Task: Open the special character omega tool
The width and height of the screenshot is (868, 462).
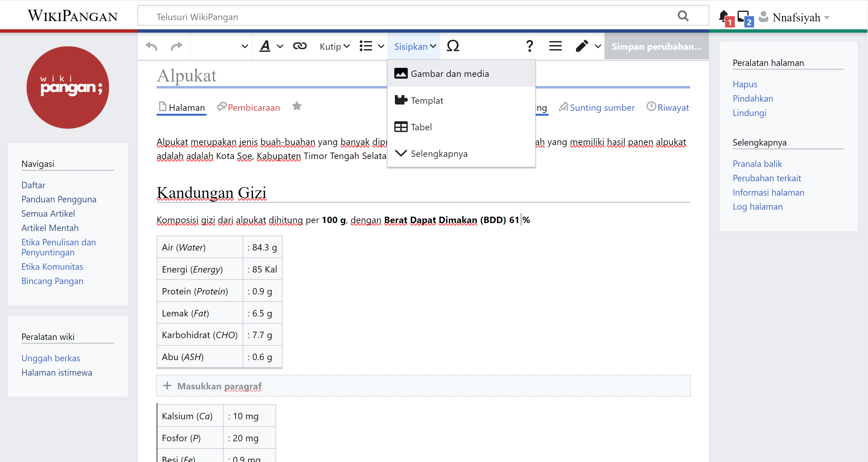Action: (x=453, y=46)
